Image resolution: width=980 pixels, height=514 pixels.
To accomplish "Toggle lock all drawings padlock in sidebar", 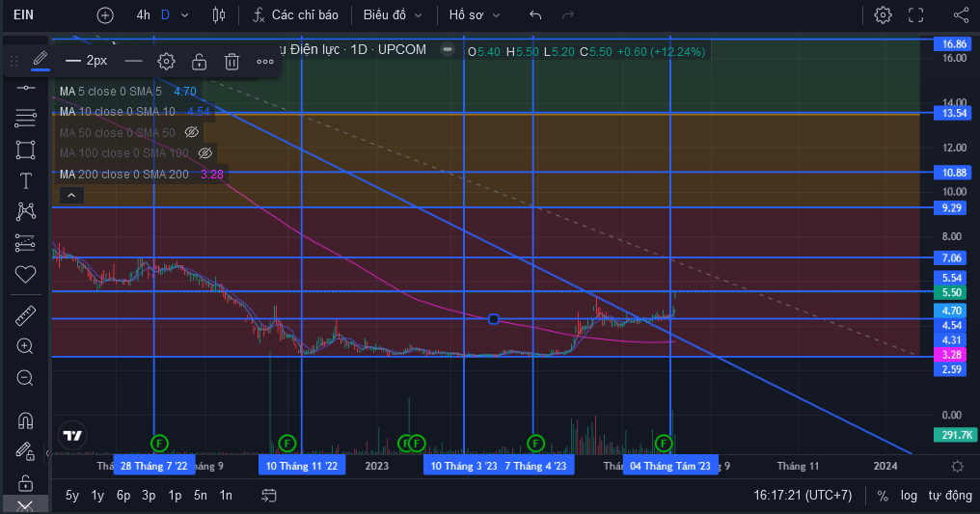I will coord(25,483).
